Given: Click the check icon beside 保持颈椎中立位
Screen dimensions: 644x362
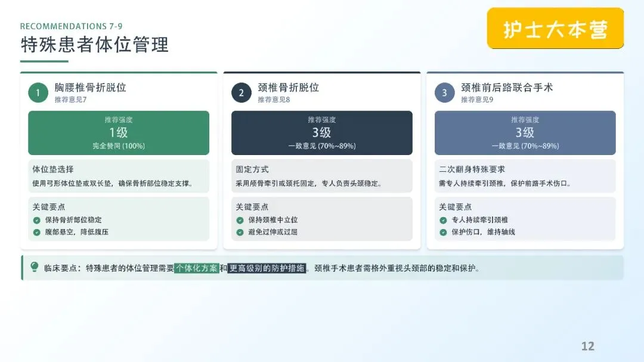Looking at the screenshot, I should (x=240, y=220).
